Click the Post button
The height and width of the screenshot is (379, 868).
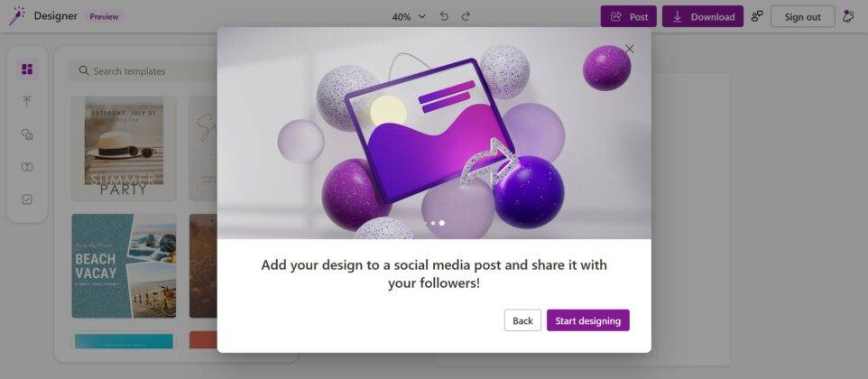pos(629,16)
